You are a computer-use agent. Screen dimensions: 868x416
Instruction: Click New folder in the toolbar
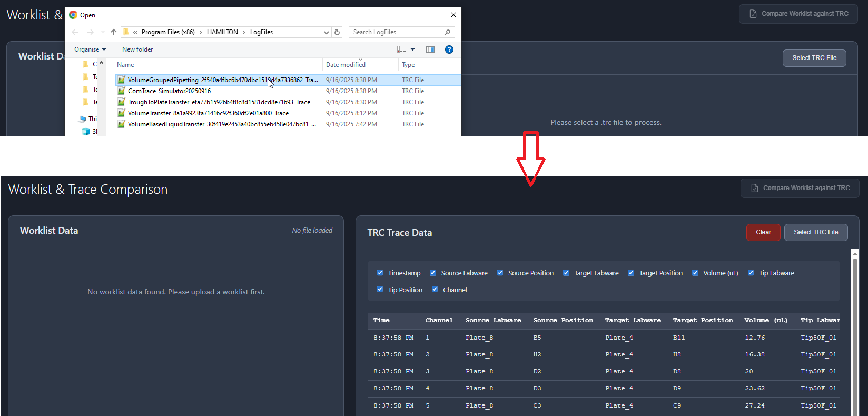[137, 49]
